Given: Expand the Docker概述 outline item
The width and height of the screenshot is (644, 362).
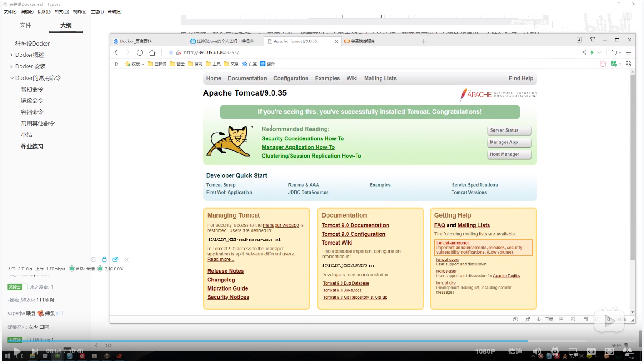Looking at the screenshot, I should 11,55.
